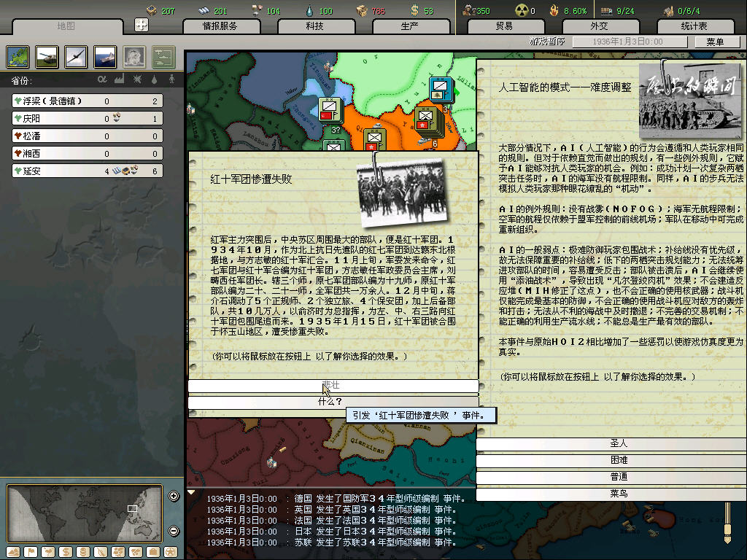
Task: Zoom out the minimap with minus button
Action: [174, 531]
